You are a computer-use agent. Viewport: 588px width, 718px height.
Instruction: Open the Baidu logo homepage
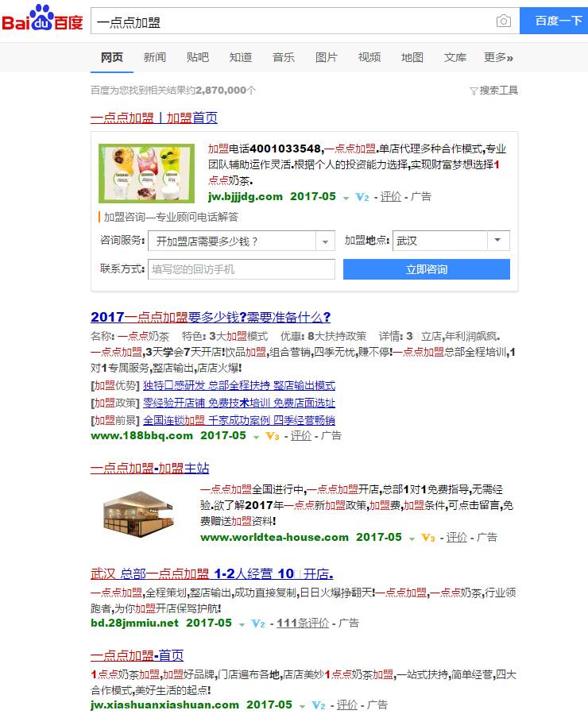click(x=42, y=18)
